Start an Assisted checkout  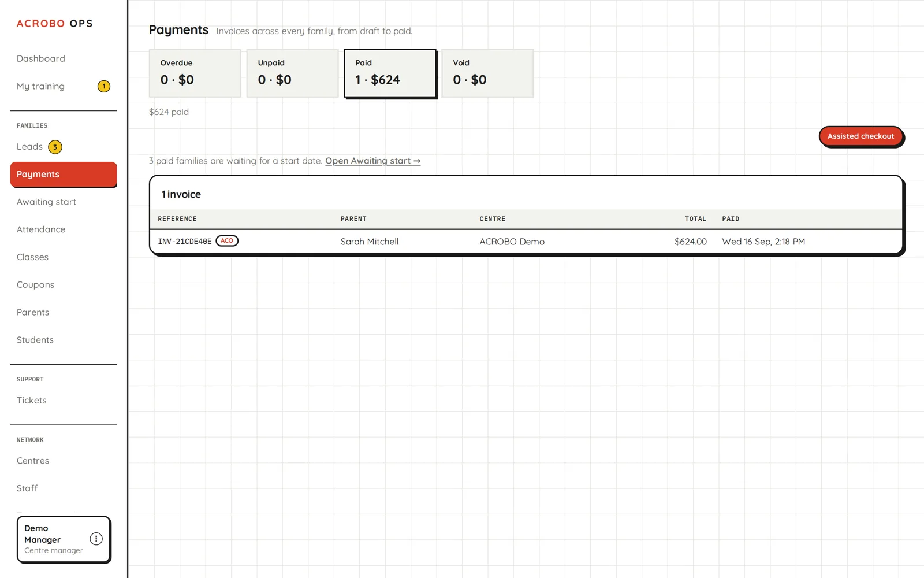[860, 136]
